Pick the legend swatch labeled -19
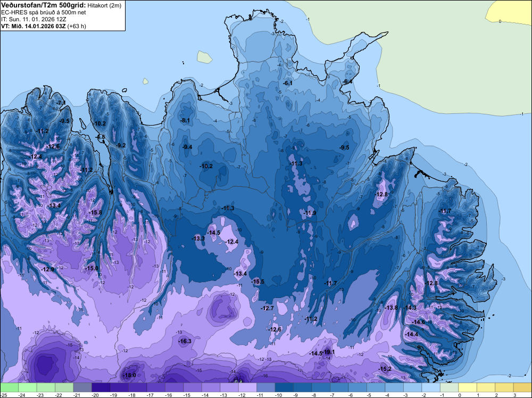 tap(119, 387)
